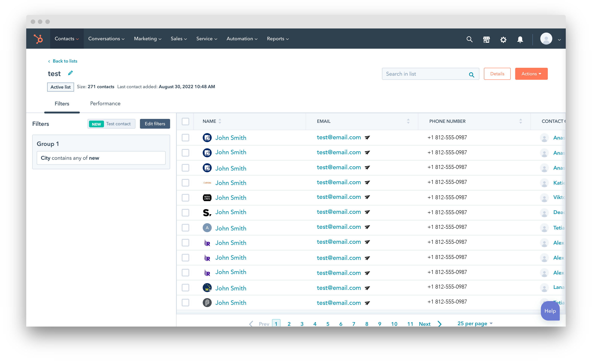
Task: Check the last John Smith row checkbox
Action: (185, 303)
